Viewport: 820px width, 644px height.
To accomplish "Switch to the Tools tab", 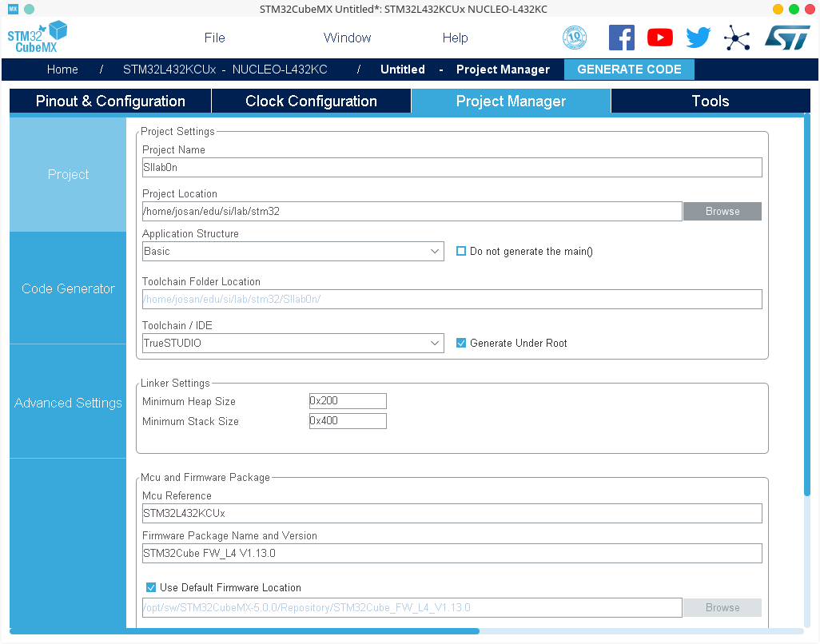I will click(711, 101).
